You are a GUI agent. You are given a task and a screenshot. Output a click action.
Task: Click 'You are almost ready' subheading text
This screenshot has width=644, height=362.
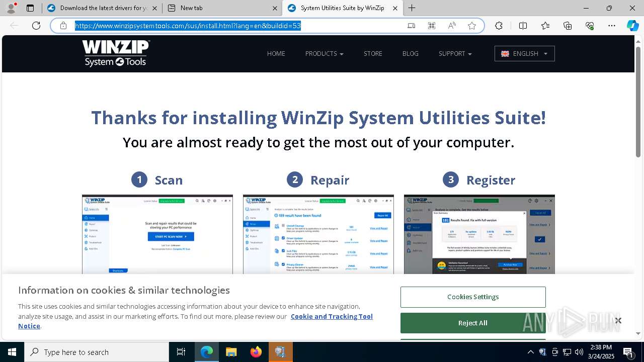tap(318, 143)
